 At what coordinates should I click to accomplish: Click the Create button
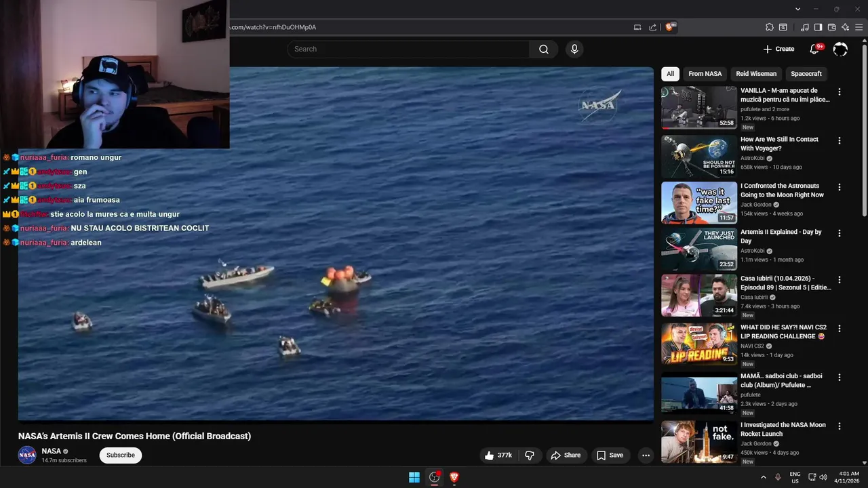(x=778, y=49)
